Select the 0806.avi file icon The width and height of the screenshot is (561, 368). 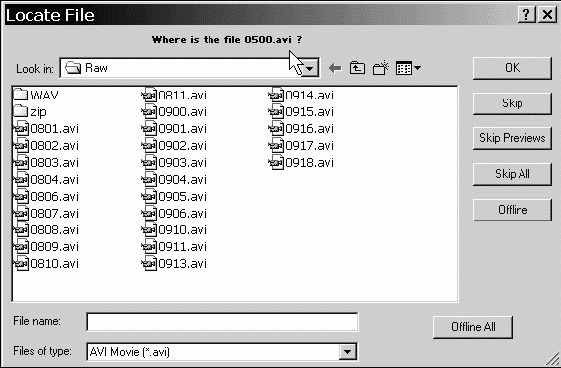[x=21, y=196]
